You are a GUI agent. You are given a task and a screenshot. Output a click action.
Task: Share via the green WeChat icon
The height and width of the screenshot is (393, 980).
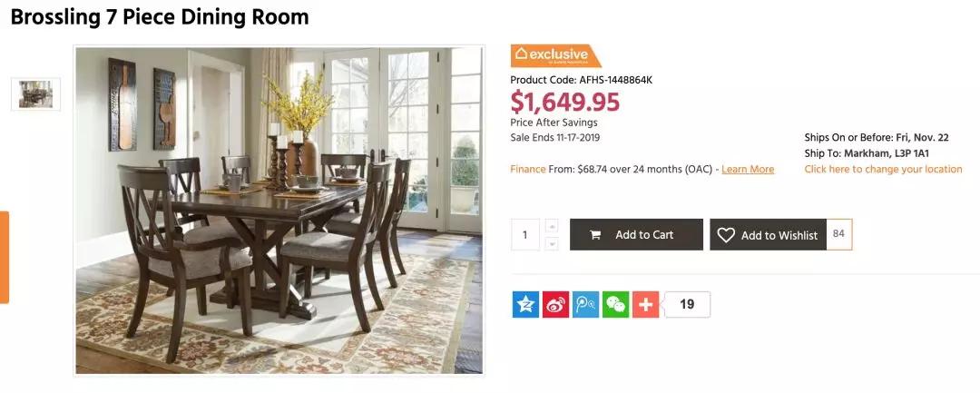coord(615,304)
